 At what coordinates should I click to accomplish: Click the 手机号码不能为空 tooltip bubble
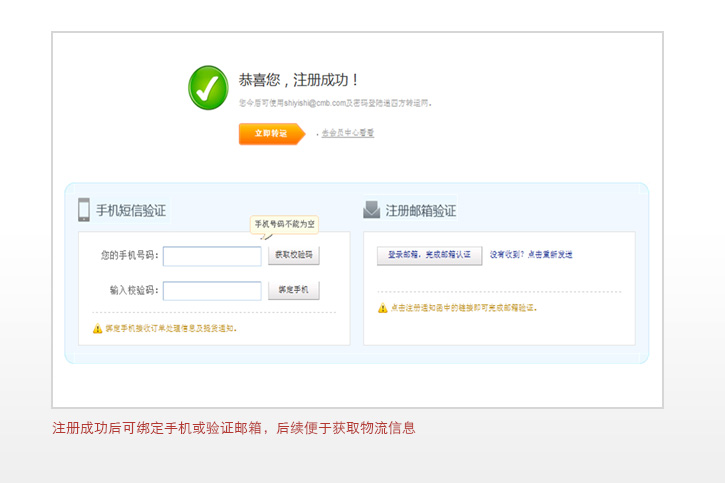[284, 224]
